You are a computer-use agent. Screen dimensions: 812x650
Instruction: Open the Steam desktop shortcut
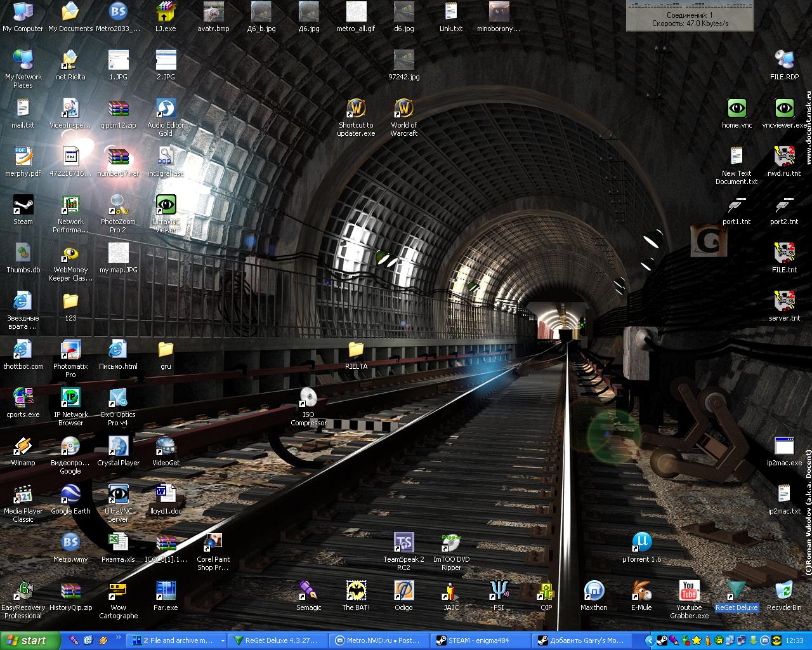click(x=23, y=209)
